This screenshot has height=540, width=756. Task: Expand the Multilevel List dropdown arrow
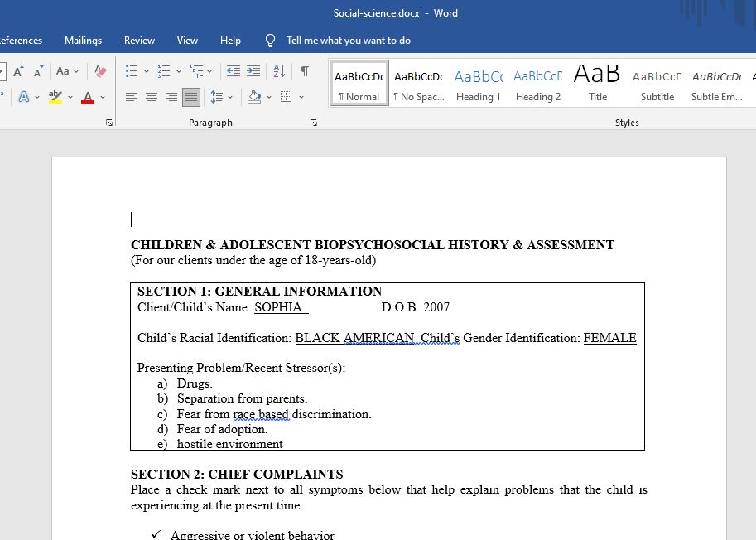[x=209, y=71]
